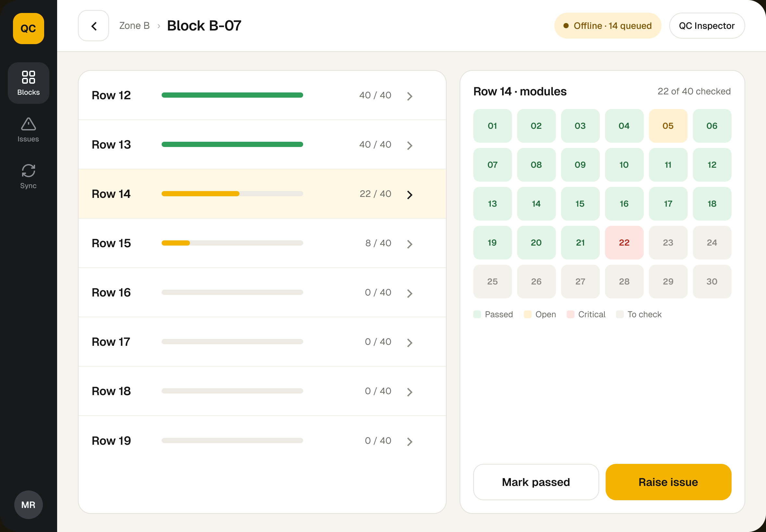
Task: Click the Mark passed button
Action: click(x=536, y=482)
